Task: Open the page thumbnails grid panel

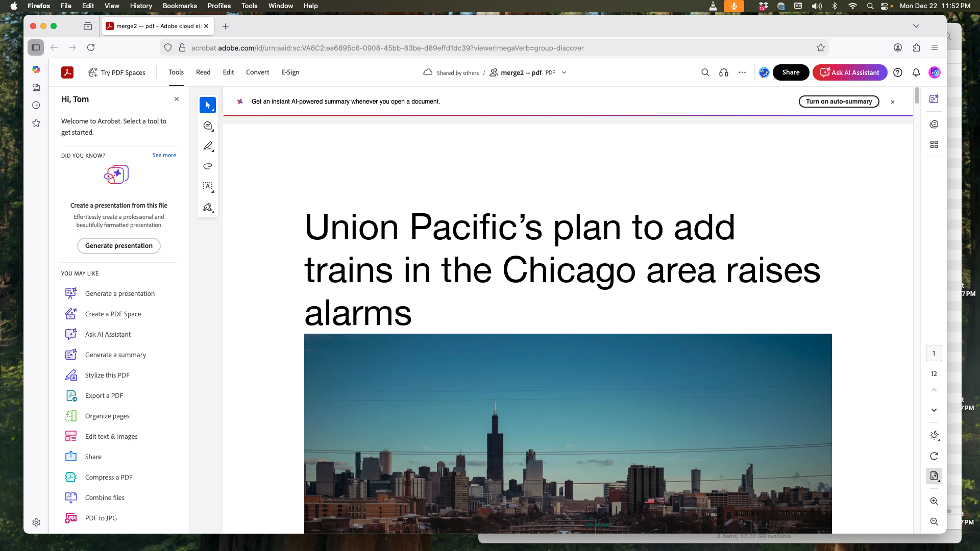Action: pos(934,144)
